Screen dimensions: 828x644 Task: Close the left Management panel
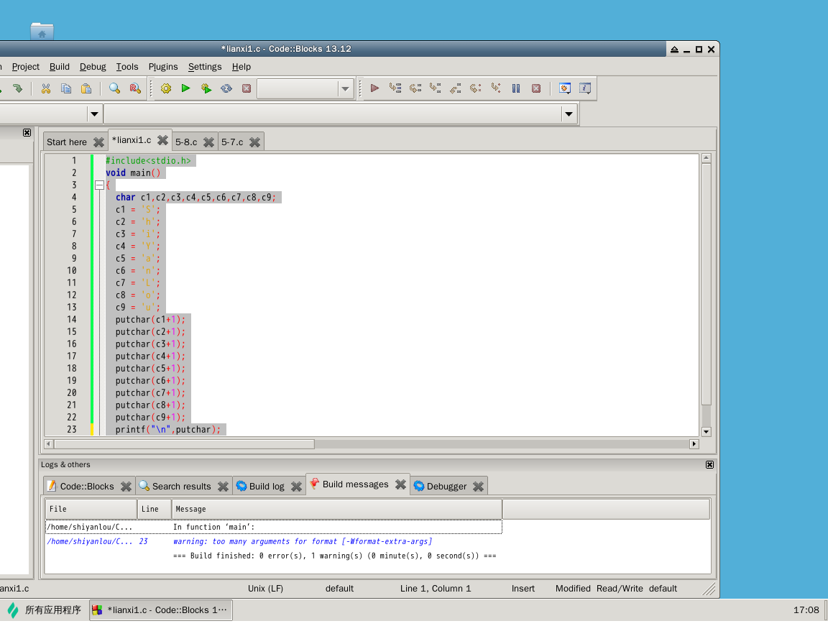point(27,132)
